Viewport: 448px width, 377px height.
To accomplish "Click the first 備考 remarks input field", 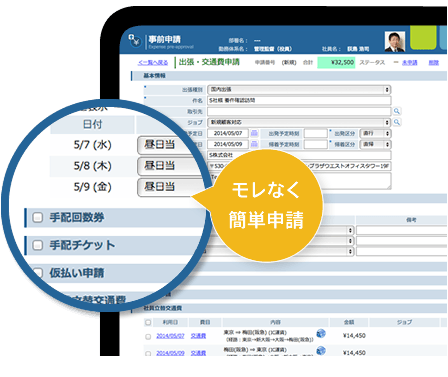I will 402,230.
